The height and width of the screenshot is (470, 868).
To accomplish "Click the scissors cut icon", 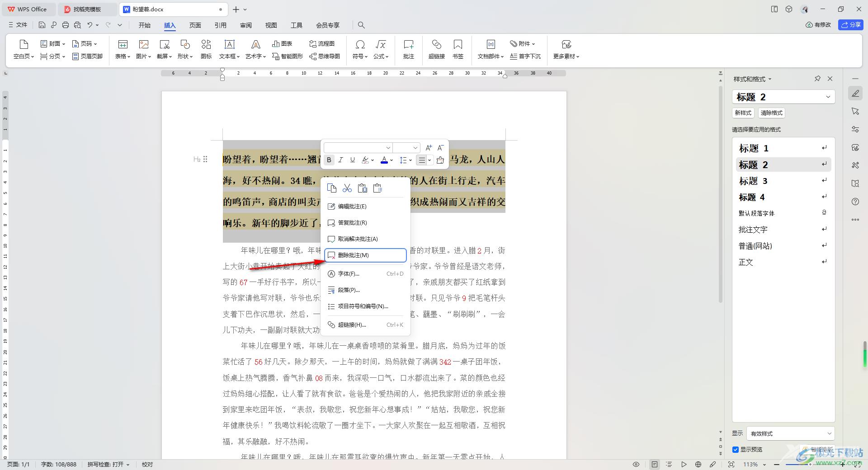I will click(x=347, y=188).
